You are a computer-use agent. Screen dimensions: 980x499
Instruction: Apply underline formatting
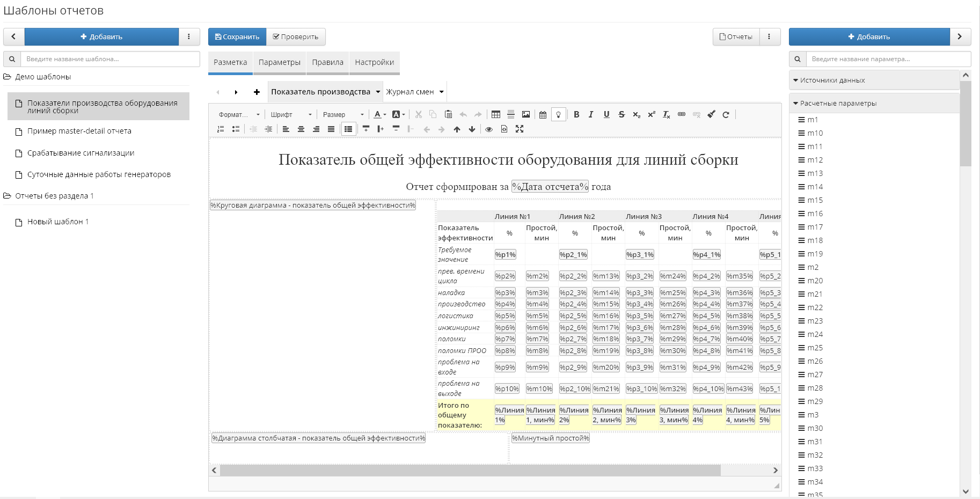(606, 114)
